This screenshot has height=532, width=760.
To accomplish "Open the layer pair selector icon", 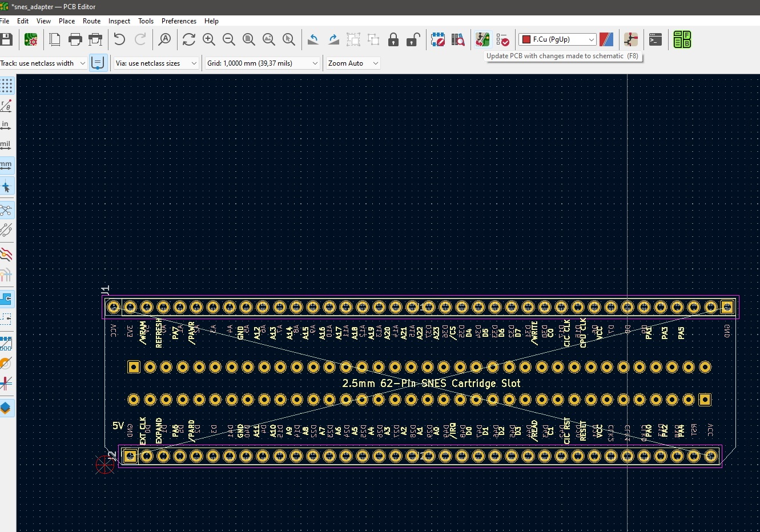I will click(607, 39).
